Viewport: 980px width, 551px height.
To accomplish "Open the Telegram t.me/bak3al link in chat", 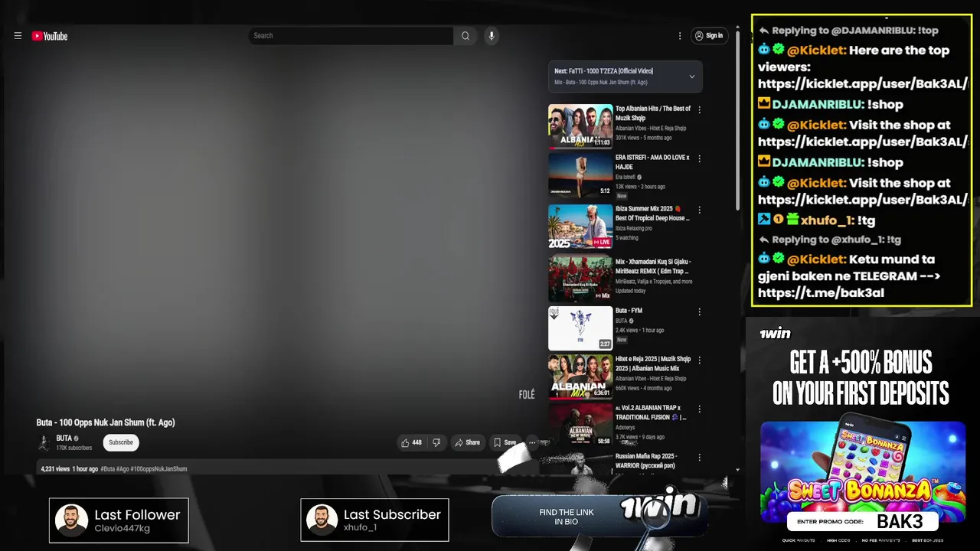I will coord(822,293).
